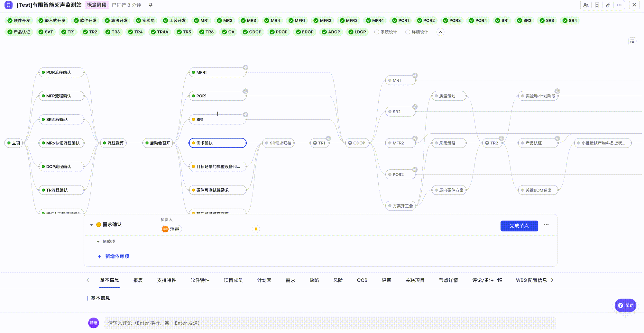Open the view settings gear icon
The height and width of the screenshot is (333, 644).
coord(632,41)
